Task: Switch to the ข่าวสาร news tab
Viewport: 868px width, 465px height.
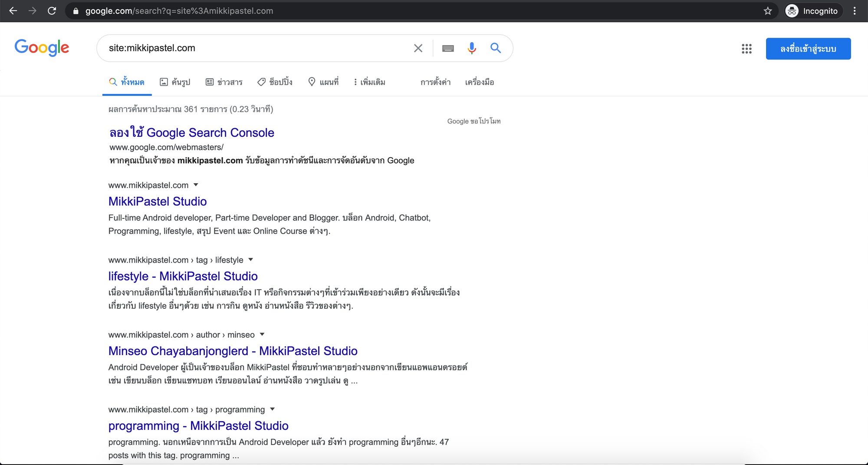Action: click(224, 82)
